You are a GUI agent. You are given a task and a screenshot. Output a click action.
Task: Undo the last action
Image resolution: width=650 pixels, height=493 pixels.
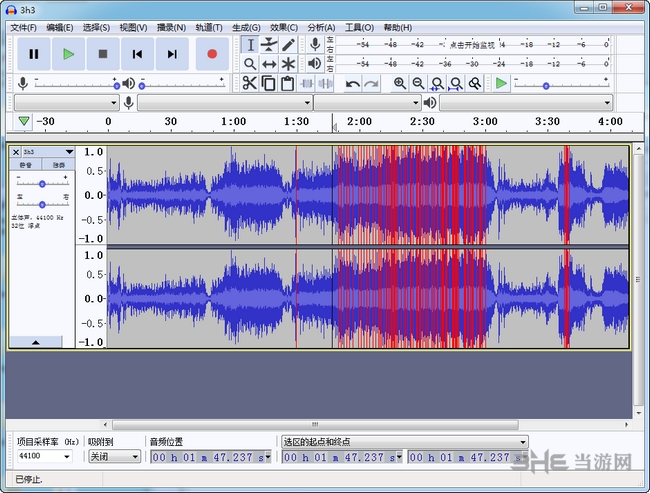(352, 84)
